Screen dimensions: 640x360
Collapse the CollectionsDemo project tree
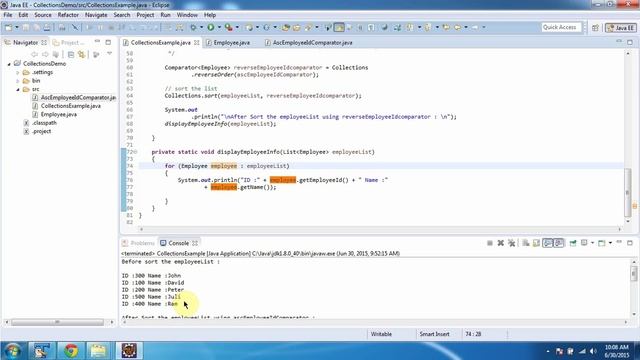click(9, 64)
